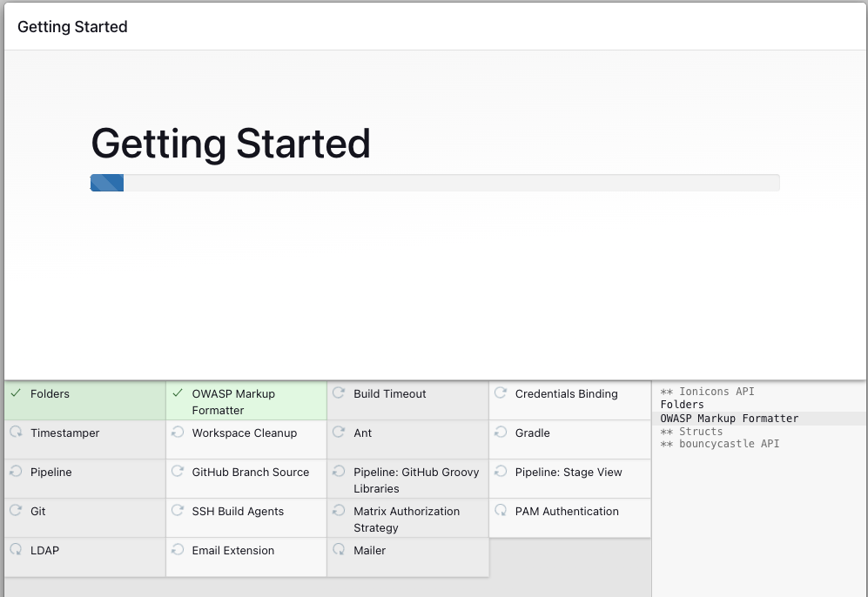Image resolution: width=868 pixels, height=597 pixels.
Task: Click the PAM Authentication label
Action: click(567, 512)
